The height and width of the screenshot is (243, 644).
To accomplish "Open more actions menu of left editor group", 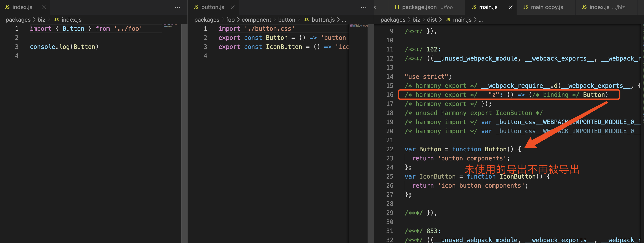I will [x=178, y=7].
